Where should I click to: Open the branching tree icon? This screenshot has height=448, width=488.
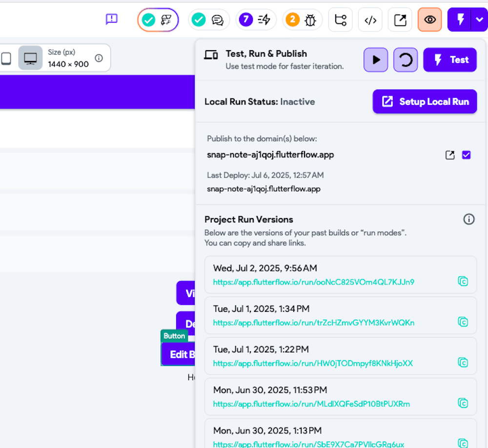[x=341, y=20]
